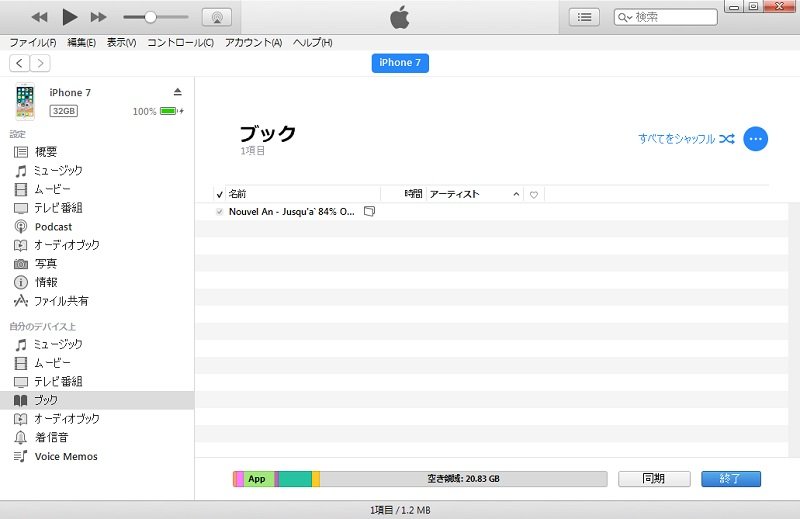Click the 32GB capacity label
The height and width of the screenshot is (519, 800).
pos(64,111)
